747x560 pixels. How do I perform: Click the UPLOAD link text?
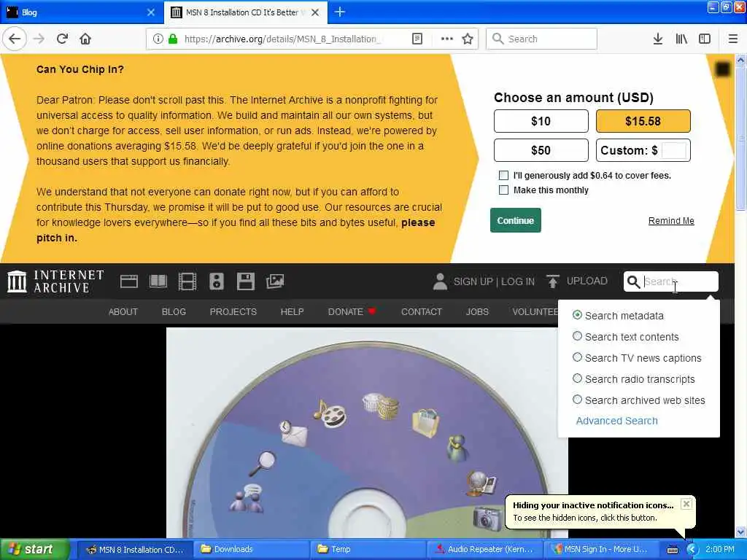click(587, 281)
